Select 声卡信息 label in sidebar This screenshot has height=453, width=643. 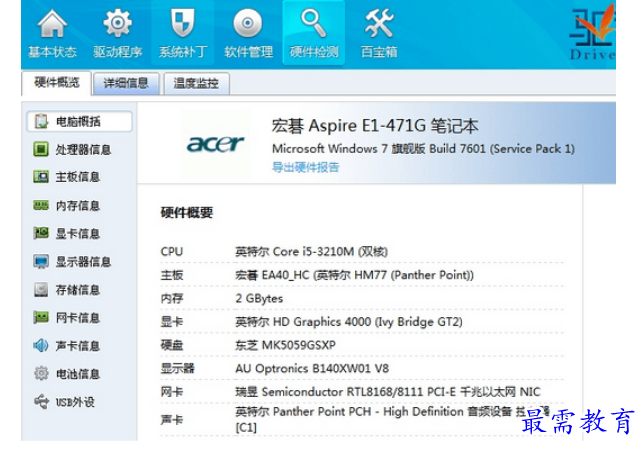click(78, 346)
